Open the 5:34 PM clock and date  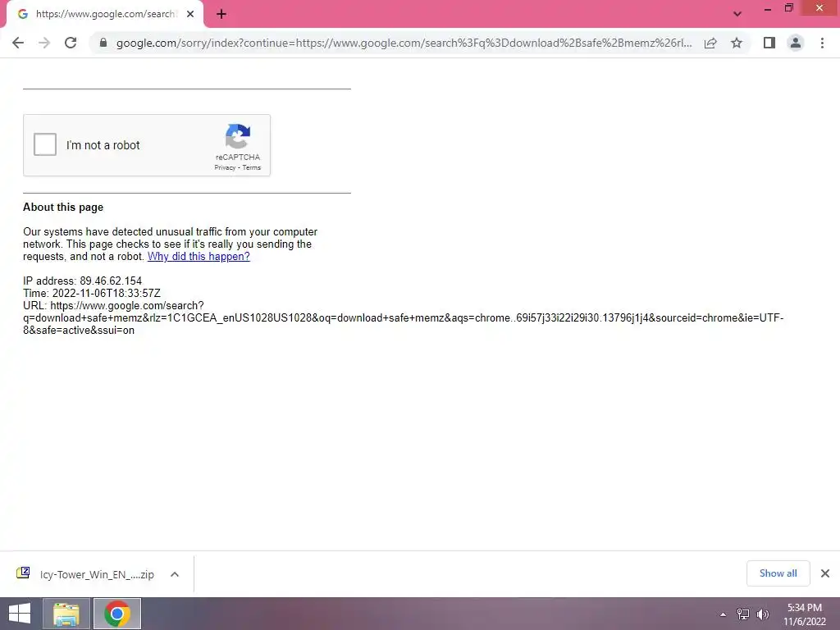click(x=805, y=614)
